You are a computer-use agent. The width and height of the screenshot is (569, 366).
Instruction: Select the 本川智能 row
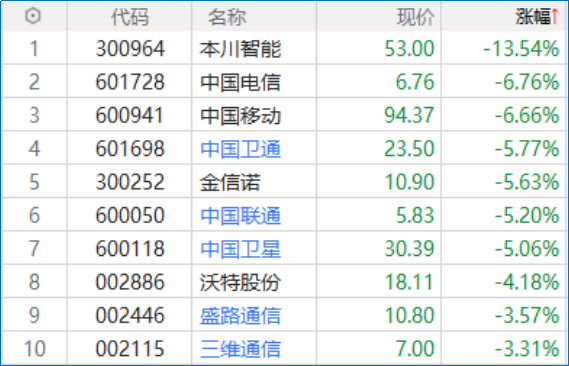click(x=284, y=49)
